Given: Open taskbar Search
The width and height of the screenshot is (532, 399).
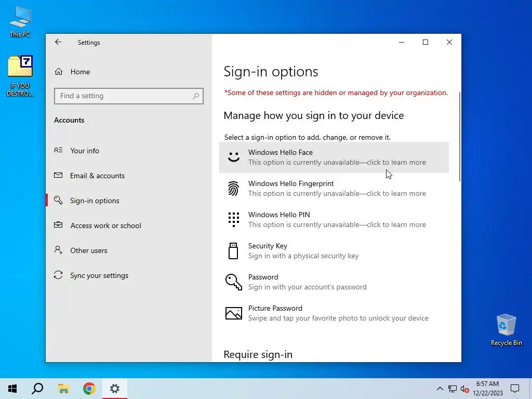Looking at the screenshot, I should tap(37, 389).
